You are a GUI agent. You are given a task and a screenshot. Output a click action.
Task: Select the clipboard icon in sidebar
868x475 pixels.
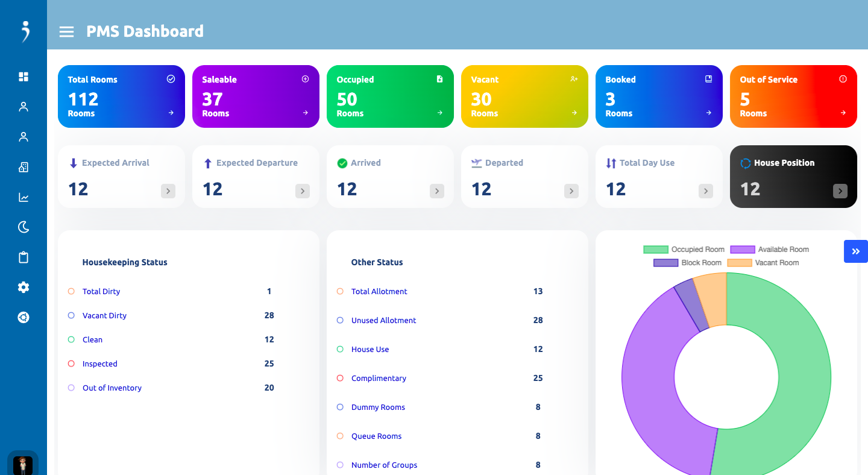24,257
